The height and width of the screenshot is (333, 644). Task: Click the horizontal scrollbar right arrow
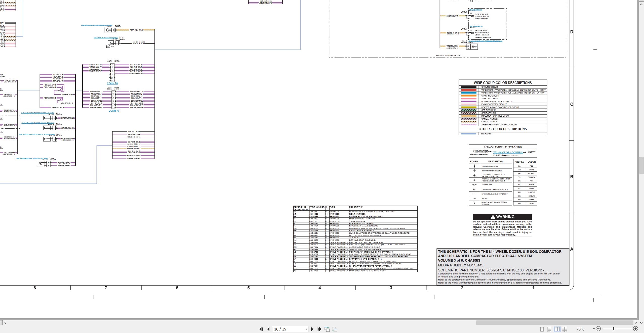pos(636,323)
